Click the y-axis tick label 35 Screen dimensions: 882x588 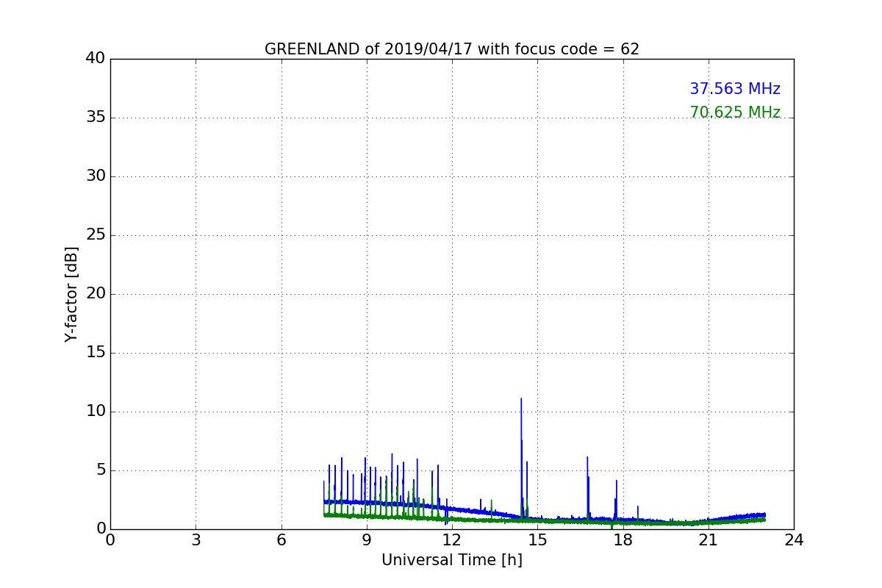click(x=96, y=118)
